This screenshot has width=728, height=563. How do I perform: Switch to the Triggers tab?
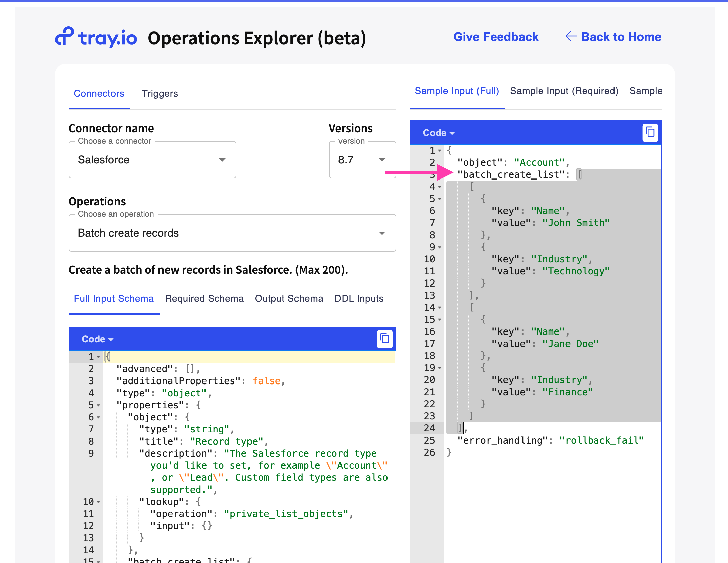(x=160, y=93)
